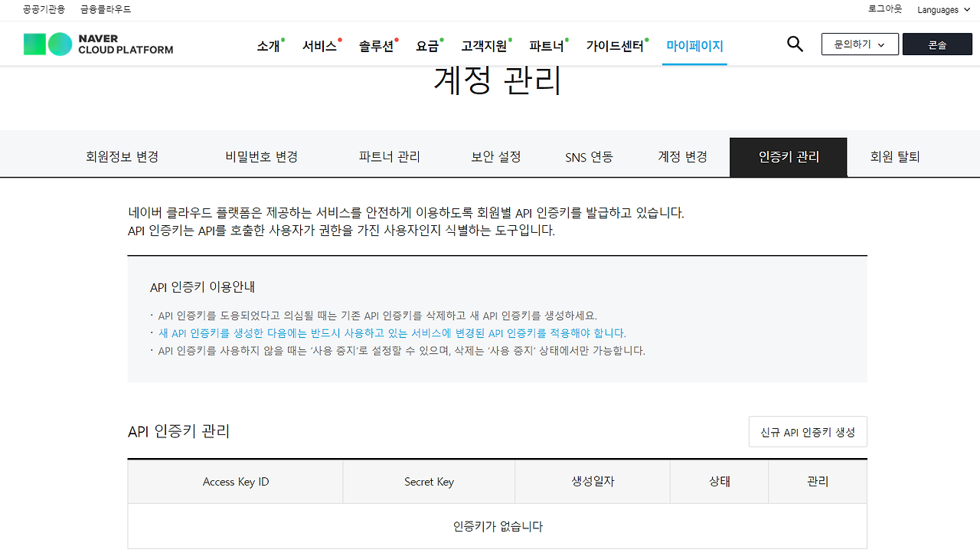
Task: Switch to the 파트너 관리 tab
Action: click(x=388, y=155)
